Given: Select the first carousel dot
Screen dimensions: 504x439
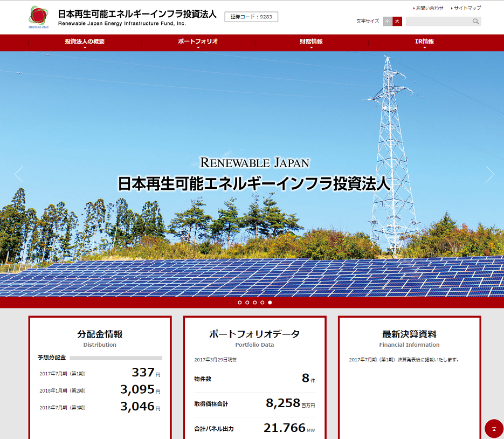Looking at the screenshot, I should pos(239,303).
